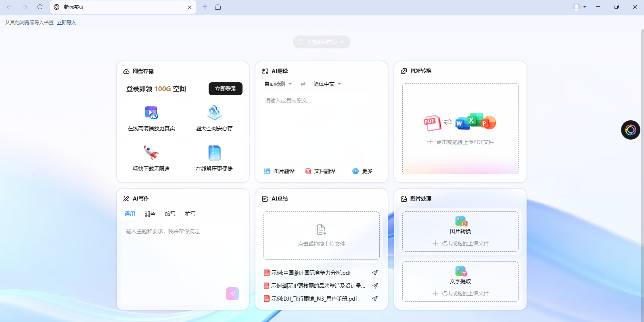Switch to the 润色 writing tab
Viewport: 644px width, 322px height.
(x=150, y=214)
